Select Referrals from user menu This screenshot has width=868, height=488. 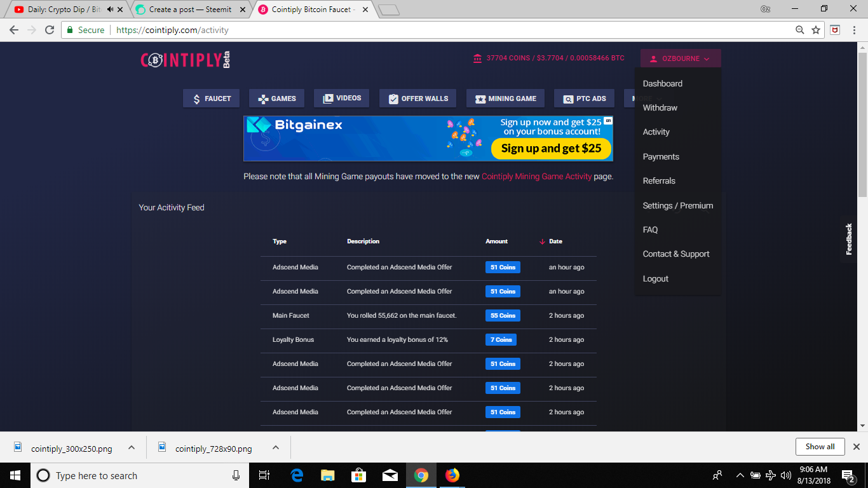(659, 181)
